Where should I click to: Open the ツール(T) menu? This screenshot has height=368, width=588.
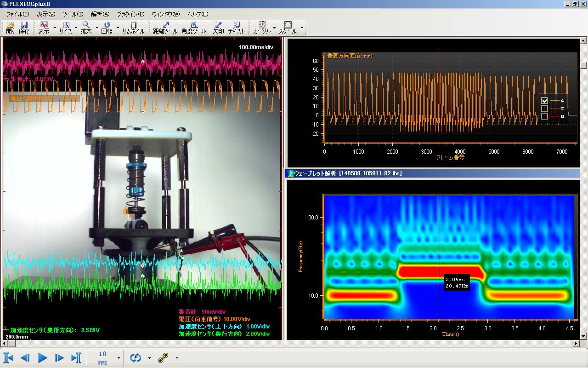coord(73,14)
